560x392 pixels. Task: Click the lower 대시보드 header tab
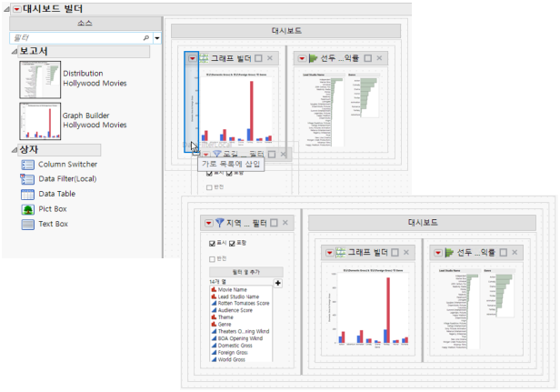(x=422, y=223)
